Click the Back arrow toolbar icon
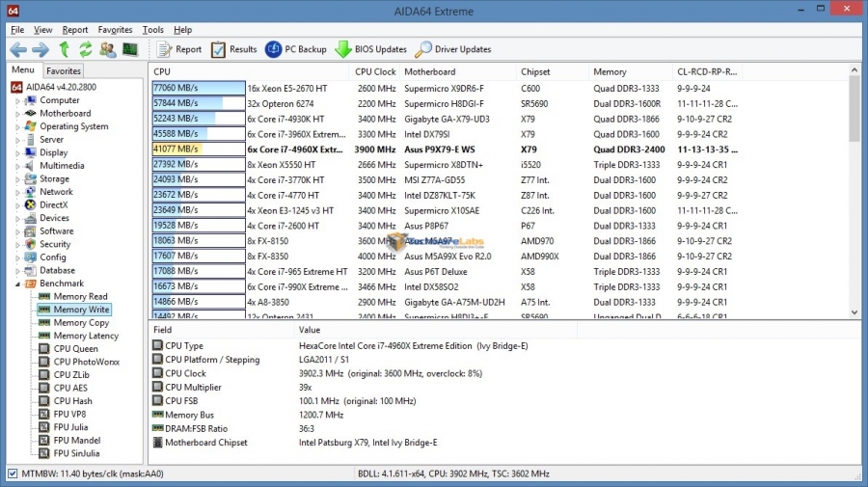Screen dimensions: 868x487 (x=18, y=50)
